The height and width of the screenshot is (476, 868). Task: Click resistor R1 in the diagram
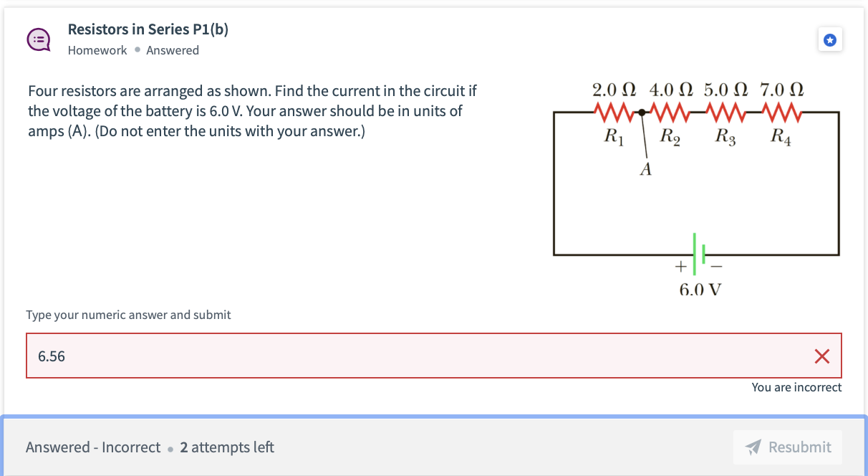pyautogui.click(x=614, y=111)
